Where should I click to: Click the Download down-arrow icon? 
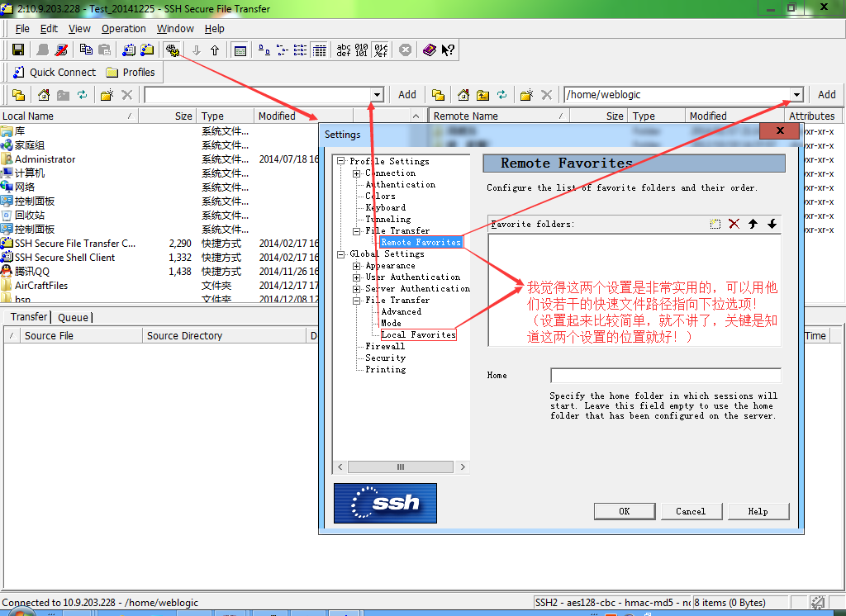coord(197,50)
